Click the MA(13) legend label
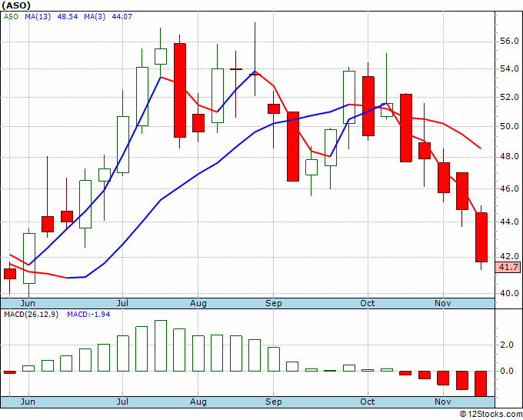 click(x=38, y=16)
